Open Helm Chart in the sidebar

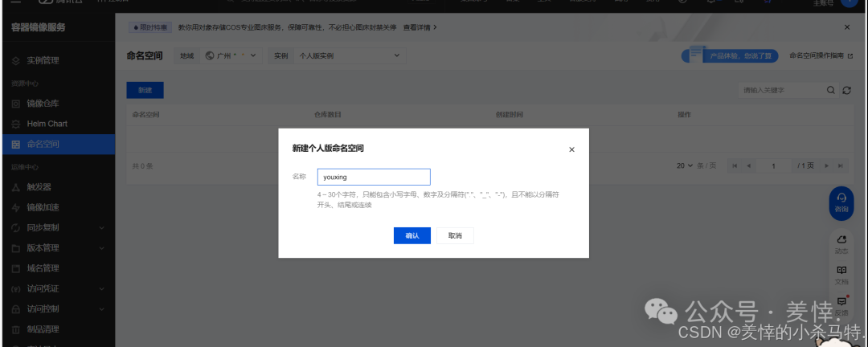(x=57, y=124)
